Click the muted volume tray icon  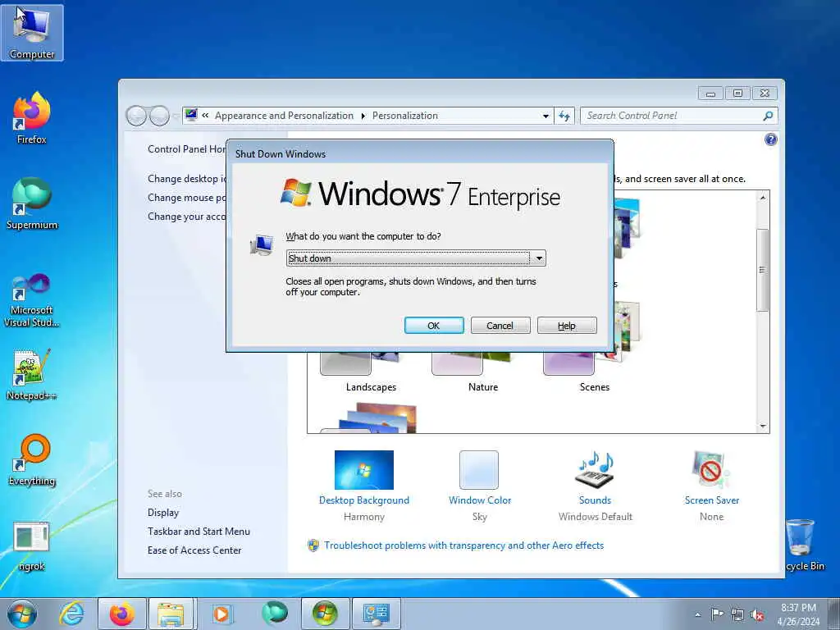(757, 615)
